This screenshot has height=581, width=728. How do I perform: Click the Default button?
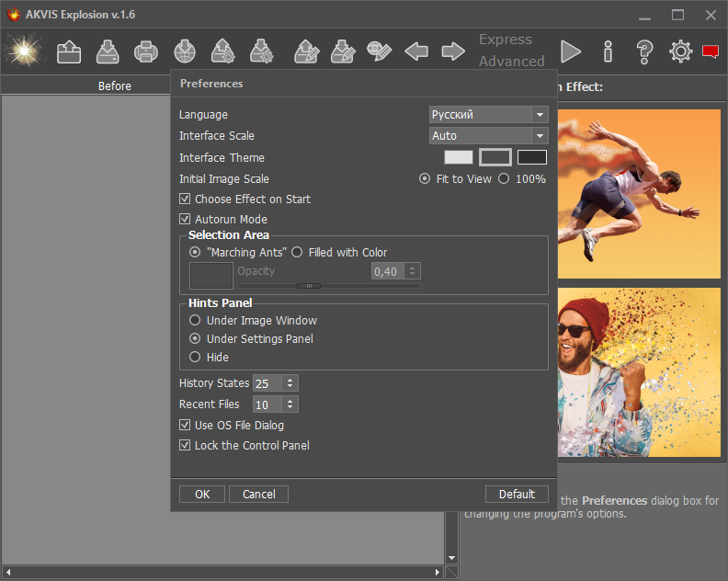(517, 494)
